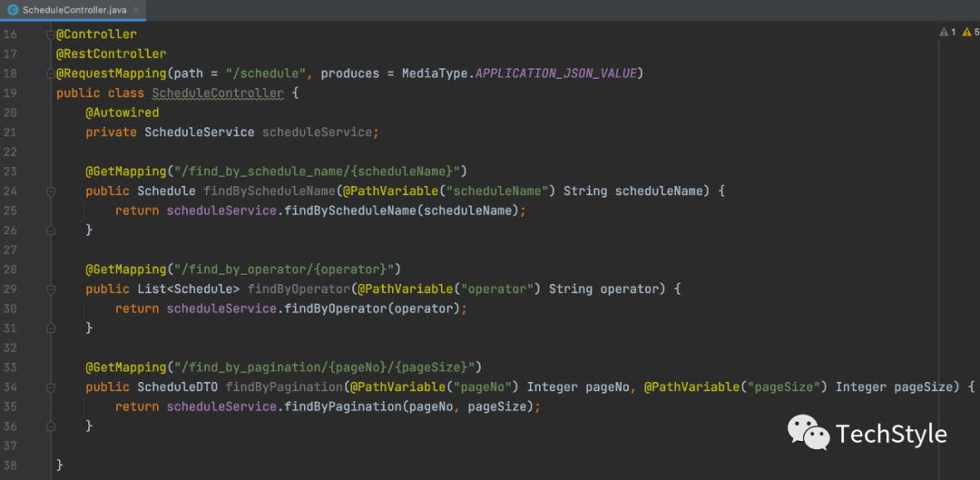Click the scheduleService field declaration on line 21

(x=317, y=132)
